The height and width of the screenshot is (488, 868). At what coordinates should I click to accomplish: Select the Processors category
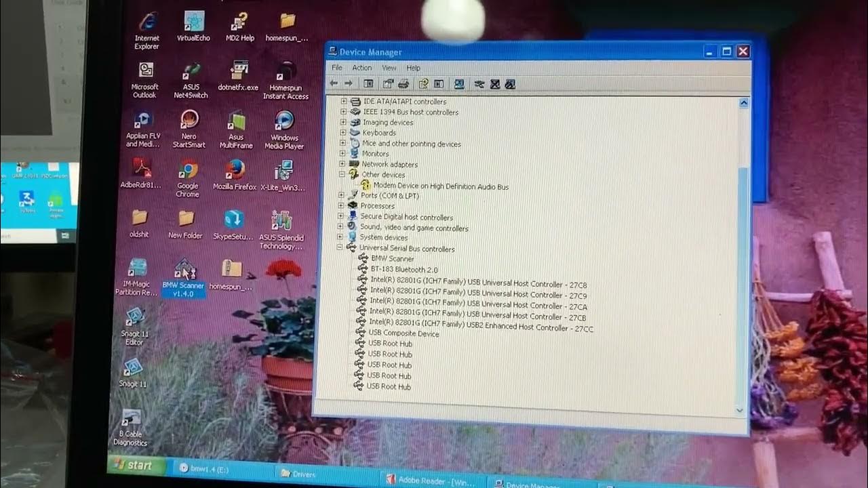tap(377, 206)
